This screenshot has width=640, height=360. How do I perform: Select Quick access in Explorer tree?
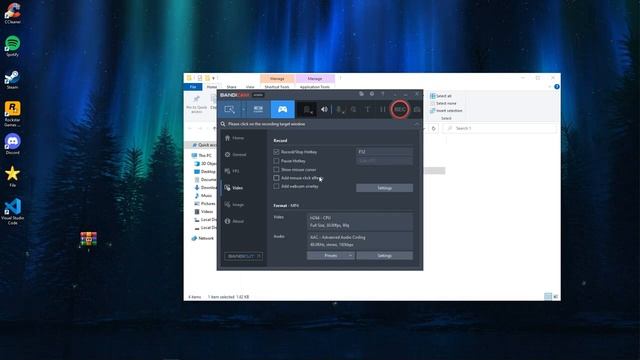tap(204, 145)
